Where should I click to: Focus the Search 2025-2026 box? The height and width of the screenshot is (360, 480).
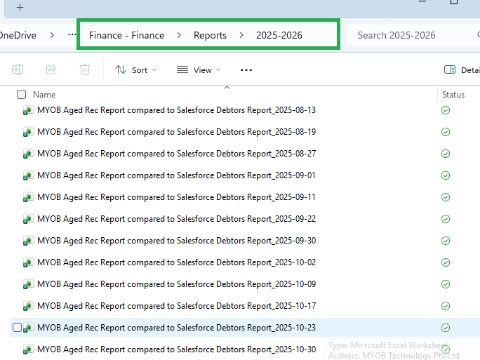[413, 35]
